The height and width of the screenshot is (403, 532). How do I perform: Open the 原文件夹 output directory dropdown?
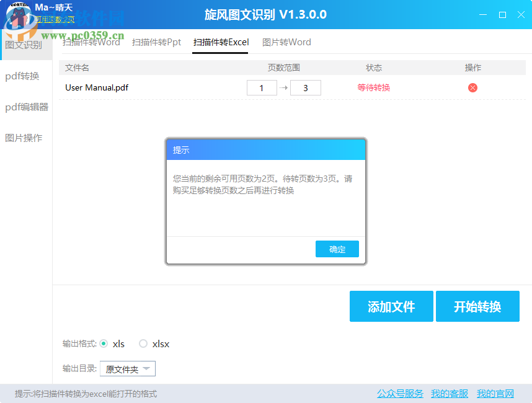click(127, 368)
